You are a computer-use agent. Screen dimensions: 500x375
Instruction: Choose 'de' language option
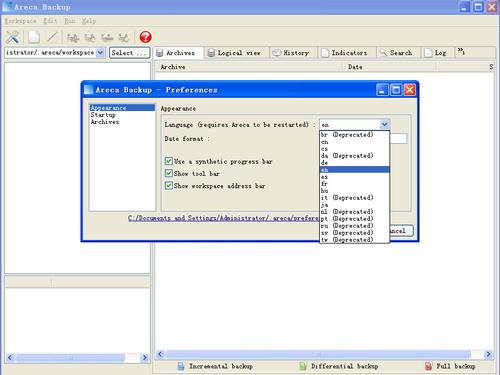[x=354, y=163]
